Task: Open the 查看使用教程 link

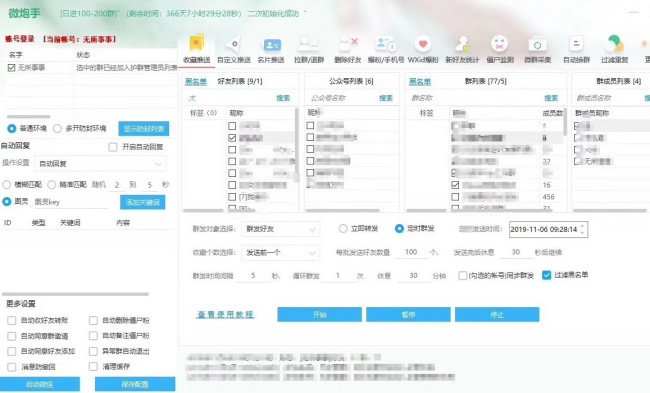Action: click(226, 315)
